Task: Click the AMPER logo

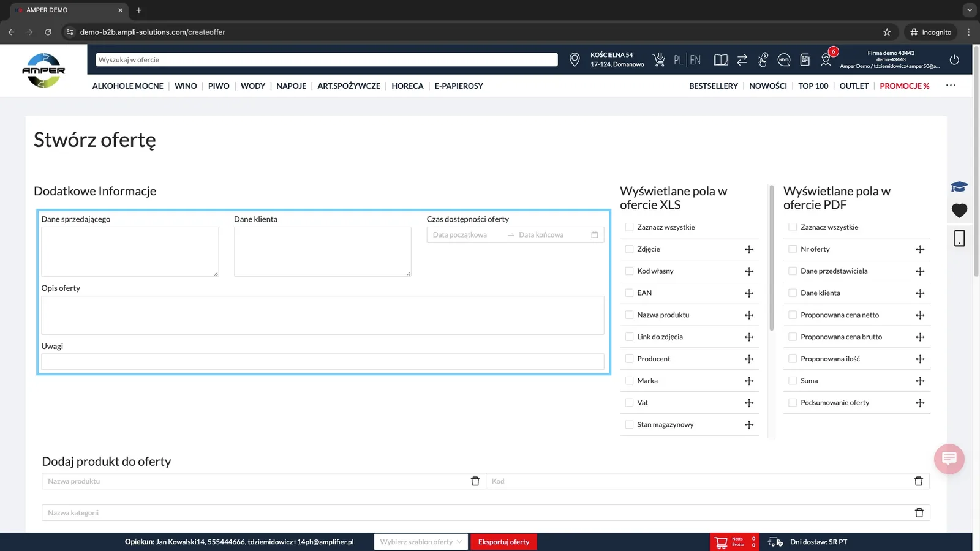Action: [x=43, y=70]
